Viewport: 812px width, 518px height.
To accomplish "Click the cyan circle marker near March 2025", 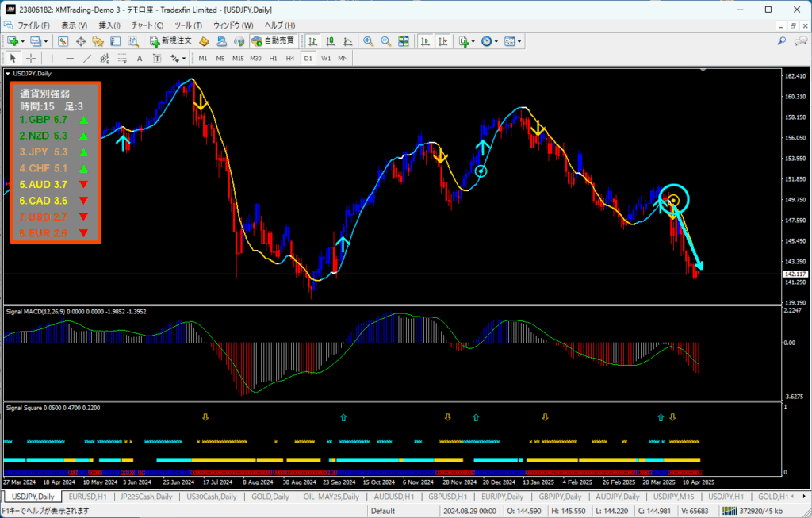I will tap(674, 199).
